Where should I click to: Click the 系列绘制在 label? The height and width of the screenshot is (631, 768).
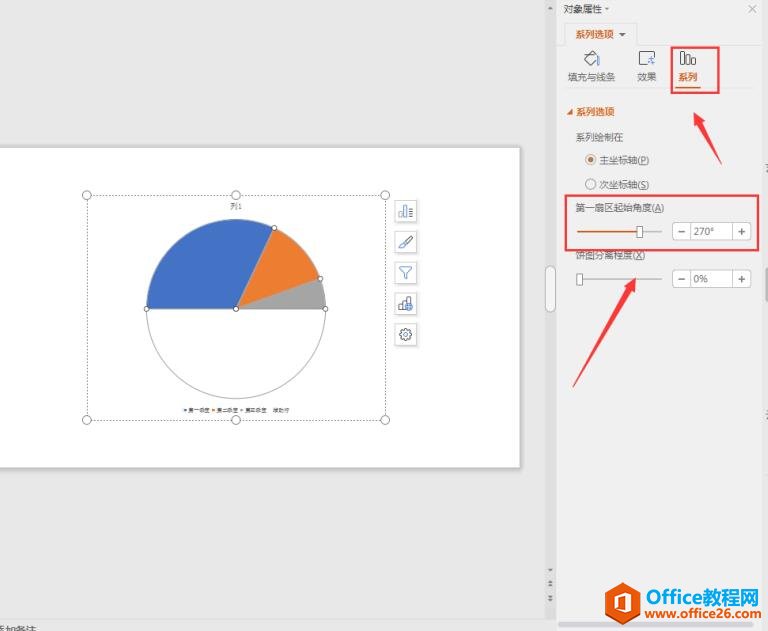tap(599, 137)
